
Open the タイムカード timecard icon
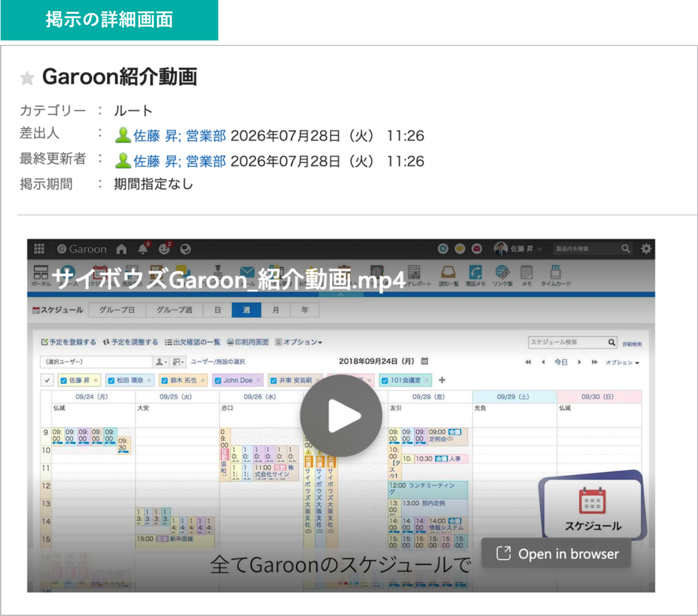(556, 276)
